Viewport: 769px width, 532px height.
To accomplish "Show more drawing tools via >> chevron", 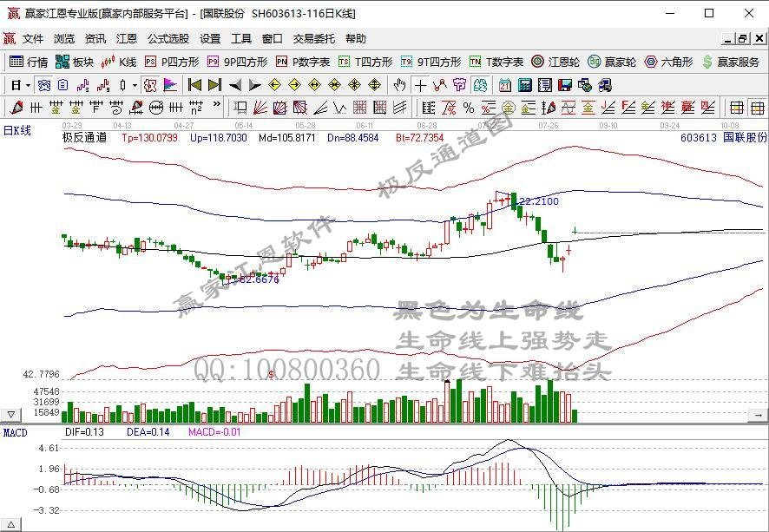I will [x=216, y=104].
